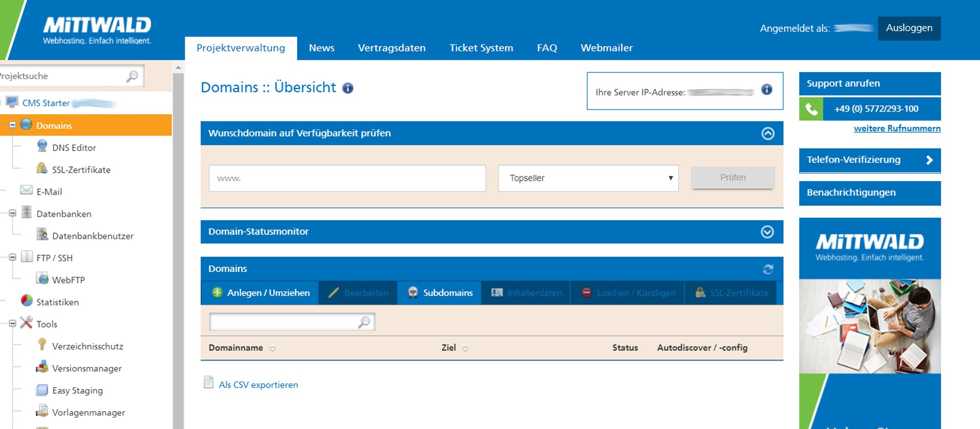Click the E-Mail envelope icon

26,190
